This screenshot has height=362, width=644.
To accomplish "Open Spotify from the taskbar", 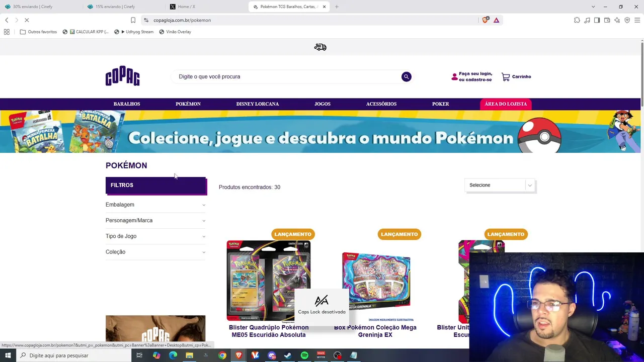I will tap(304, 355).
